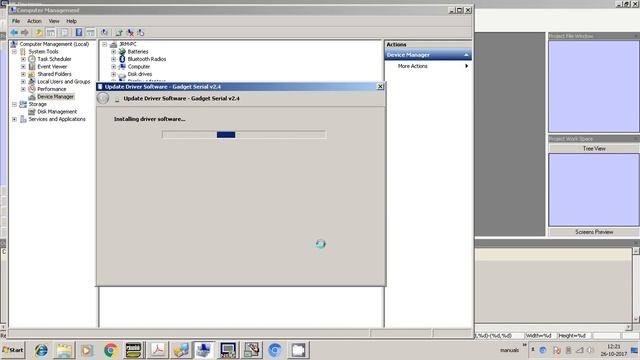Click the volume speaker icon in system tray

point(590,350)
